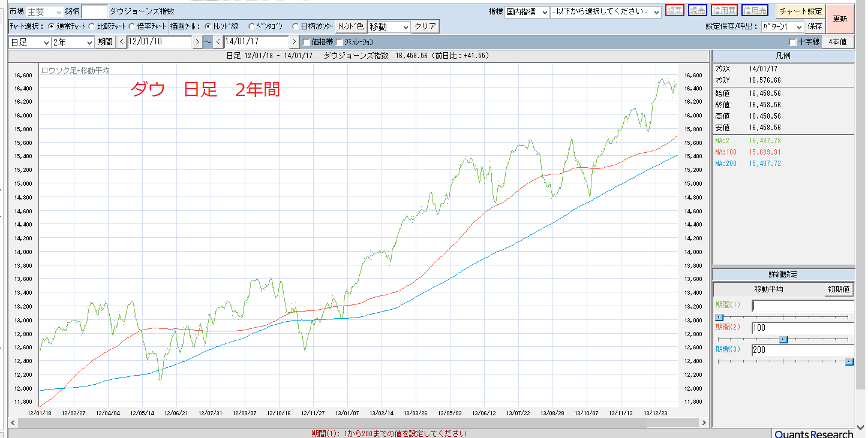Click マウスY value 16,576.66
Image resolution: width=868 pixels, height=438 pixels.
[765, 80]
